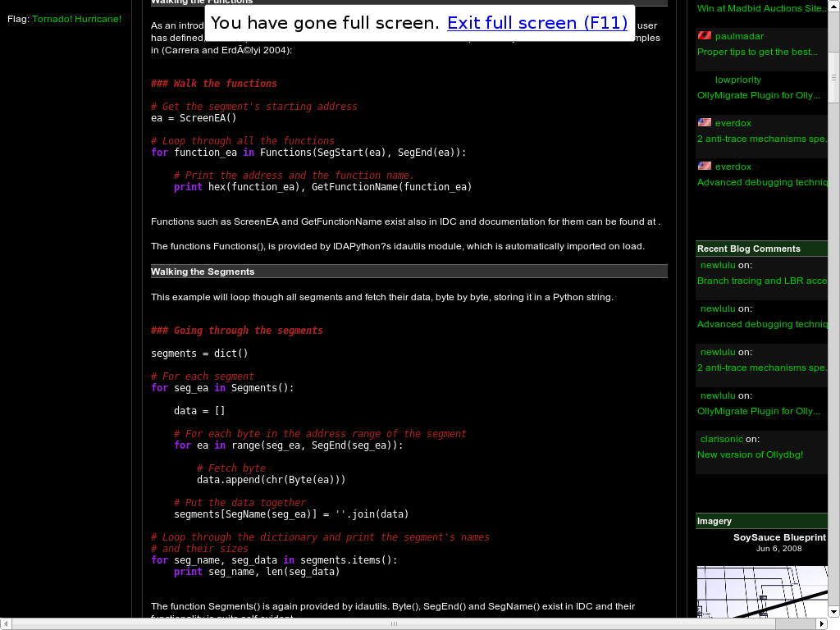Click the US flag beside second everdox entry
This screenshot has height=630, width=840.
[x=705, y=166]
